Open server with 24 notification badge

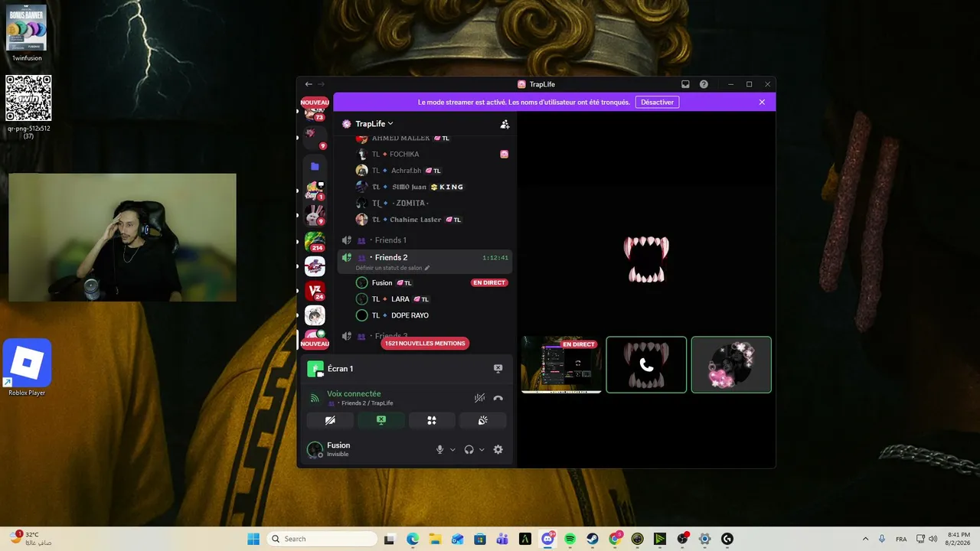pos(315,291)
